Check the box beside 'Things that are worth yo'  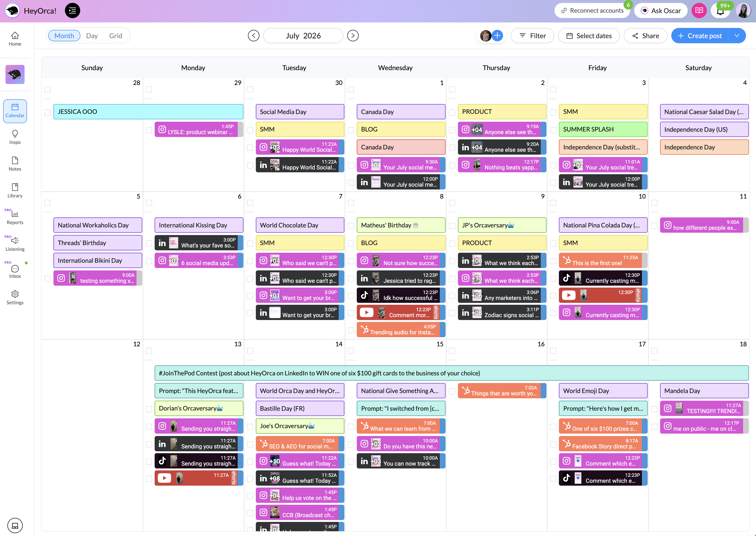(452, 391)
